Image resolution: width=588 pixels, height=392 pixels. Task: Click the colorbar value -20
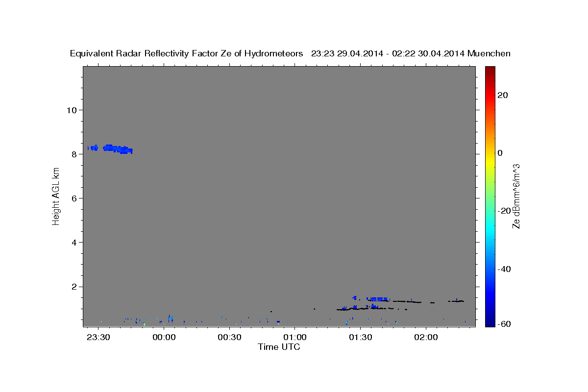point(504,211)
